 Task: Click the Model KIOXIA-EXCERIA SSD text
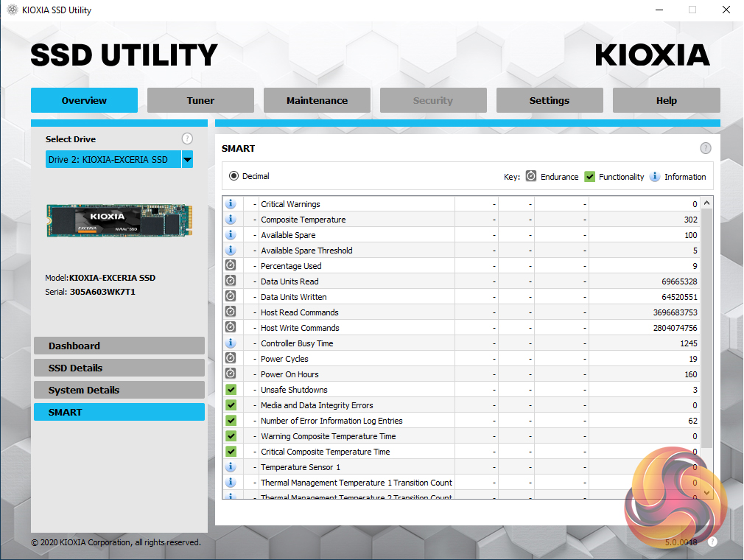(x=100, y=278)
